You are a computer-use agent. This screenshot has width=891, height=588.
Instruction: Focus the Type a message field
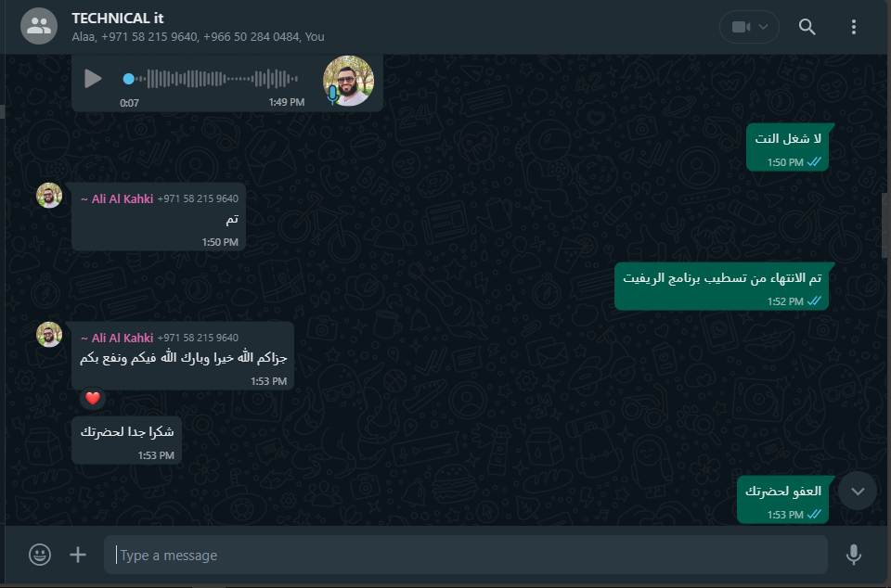point(465,555)
